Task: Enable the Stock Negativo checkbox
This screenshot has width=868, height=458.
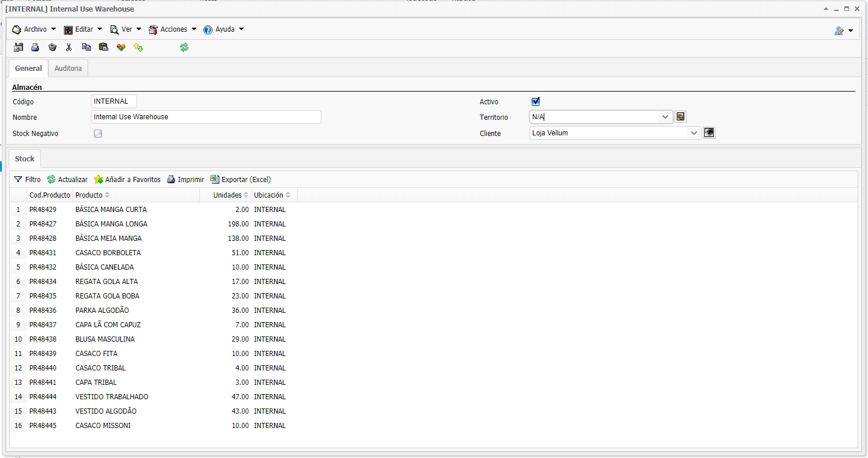Action: click(98, 134)
